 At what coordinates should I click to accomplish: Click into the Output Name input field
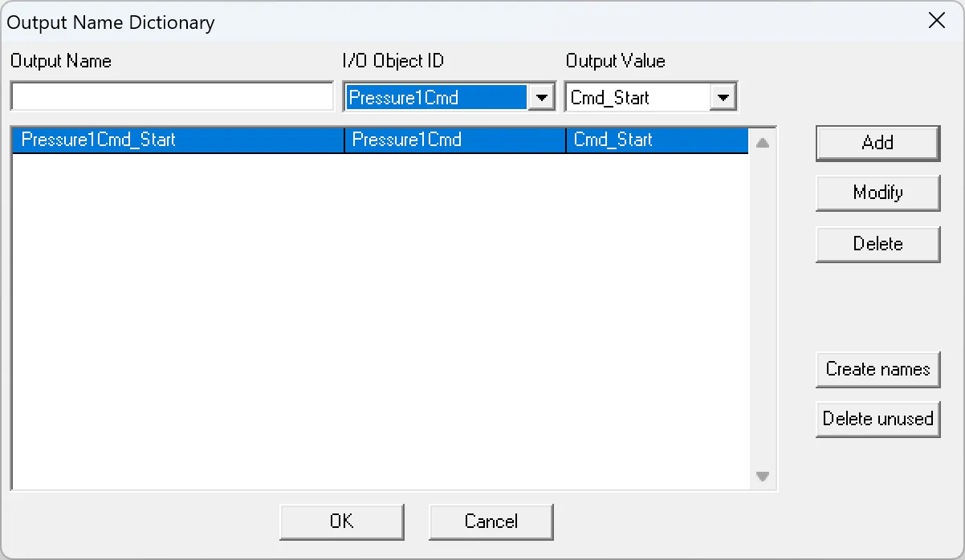171,95
